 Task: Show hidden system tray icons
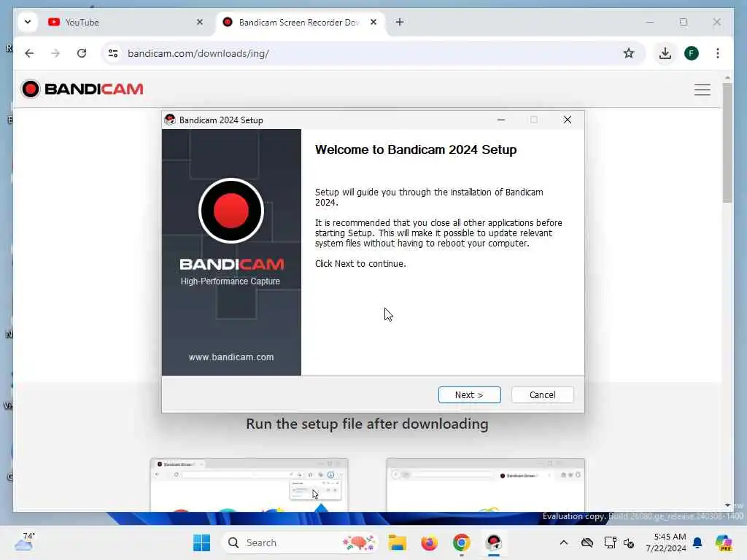[564, 542]
